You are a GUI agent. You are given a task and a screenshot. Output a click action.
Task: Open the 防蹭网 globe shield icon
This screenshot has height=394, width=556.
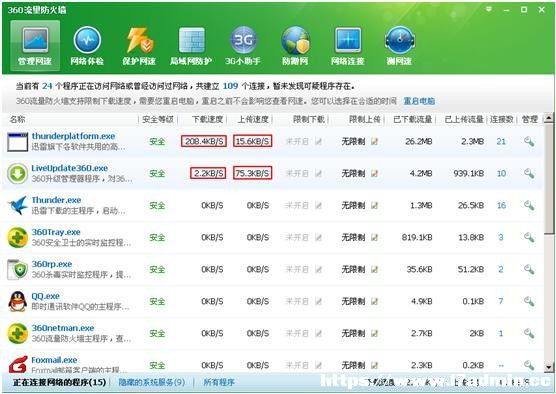pyautogui.click(x=295, y=45)
